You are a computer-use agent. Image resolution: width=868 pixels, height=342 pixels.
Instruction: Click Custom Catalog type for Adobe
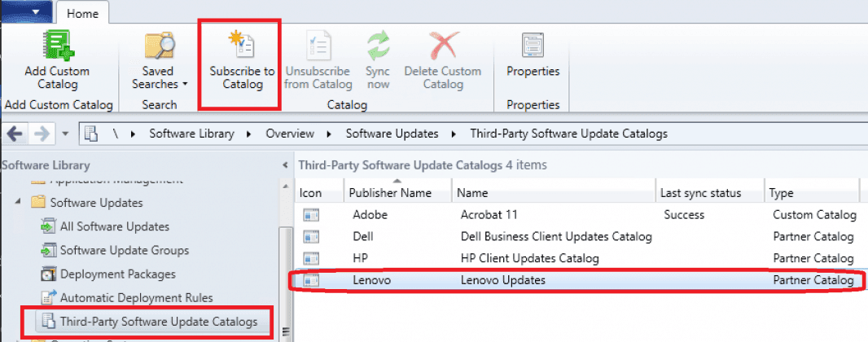815,215
